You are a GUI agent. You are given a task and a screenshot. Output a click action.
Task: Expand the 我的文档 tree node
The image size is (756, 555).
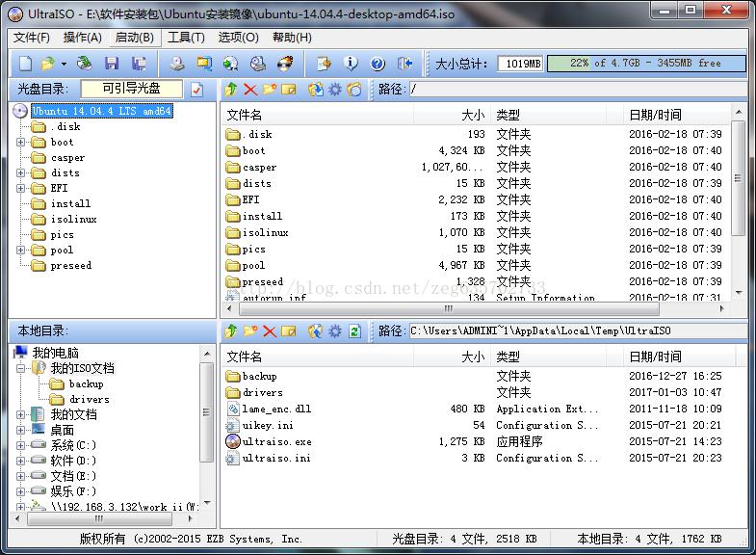click(x=20, y=414)
